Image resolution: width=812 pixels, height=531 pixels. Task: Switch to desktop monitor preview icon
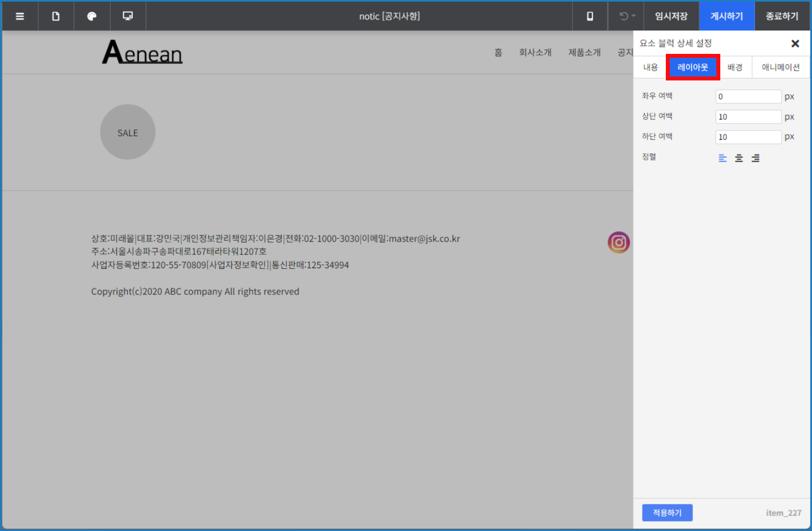coord(128,16)
